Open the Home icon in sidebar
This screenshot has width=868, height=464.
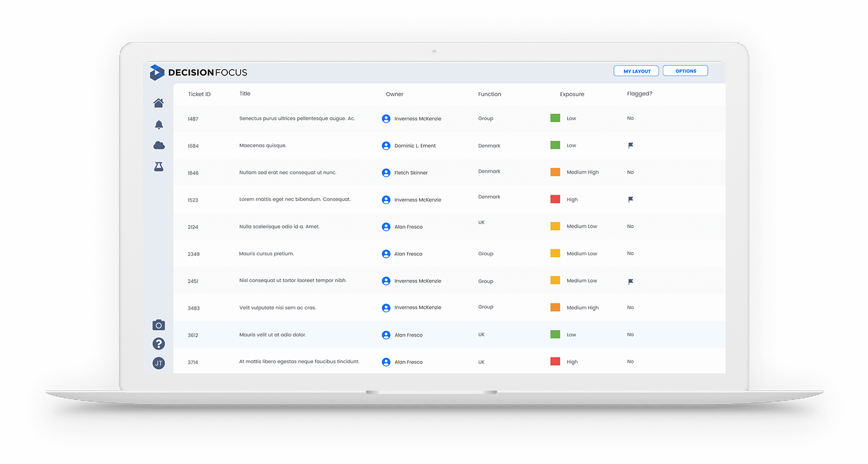159,103
